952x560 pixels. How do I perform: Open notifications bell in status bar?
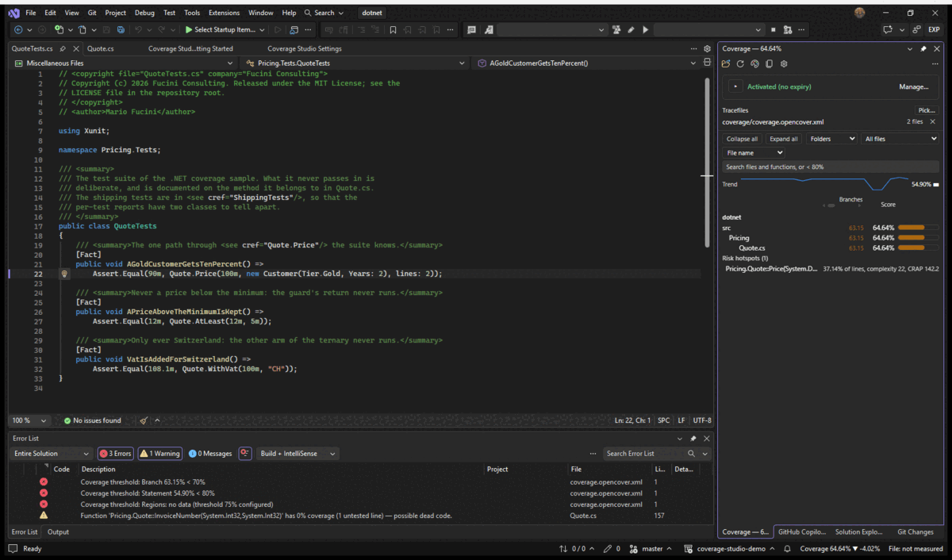click(787, 549)
